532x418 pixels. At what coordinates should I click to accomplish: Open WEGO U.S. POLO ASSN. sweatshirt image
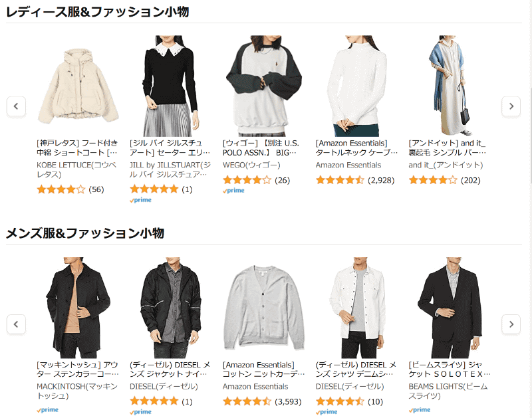tap(263, 86)
